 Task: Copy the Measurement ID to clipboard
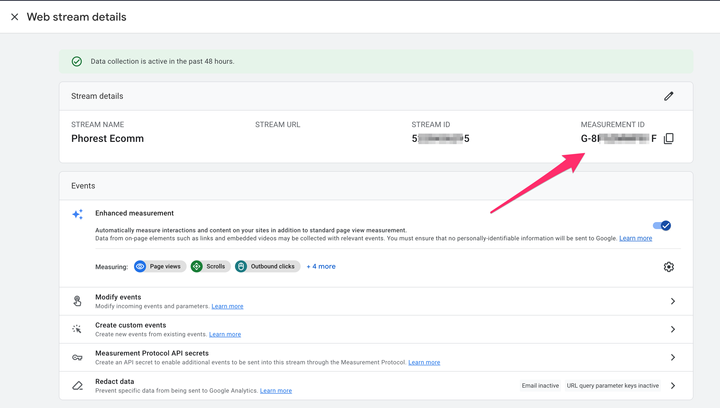[x=668, y=139]
